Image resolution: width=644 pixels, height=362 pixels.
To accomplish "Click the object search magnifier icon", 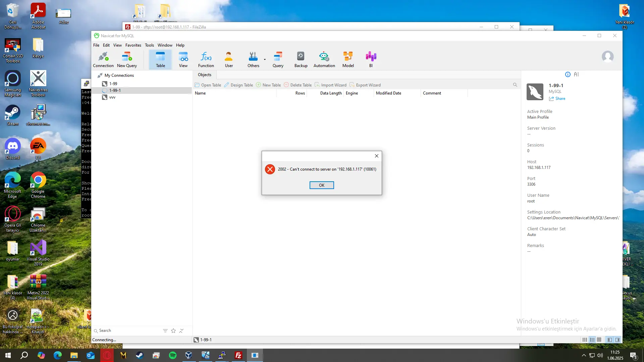I will point(515,85).
